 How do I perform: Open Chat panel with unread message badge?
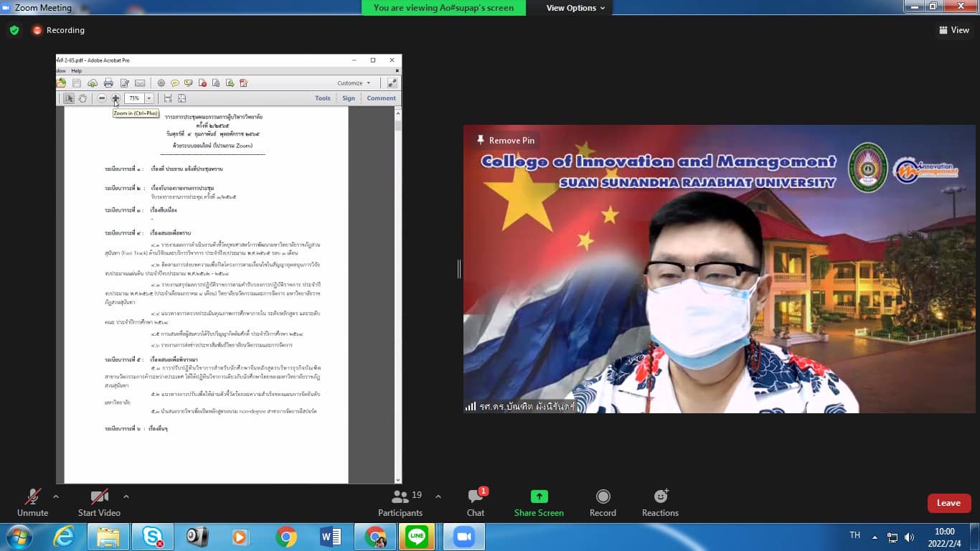475,502
